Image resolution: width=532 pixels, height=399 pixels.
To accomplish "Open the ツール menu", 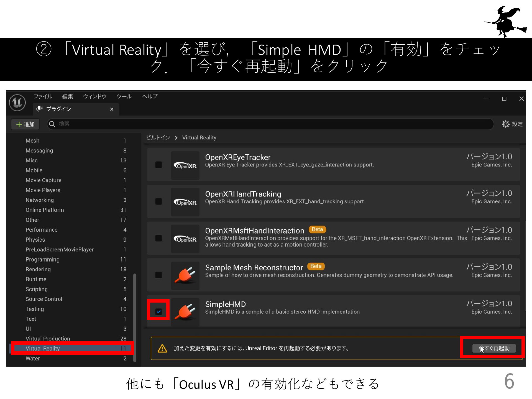I will pos(124,96).
